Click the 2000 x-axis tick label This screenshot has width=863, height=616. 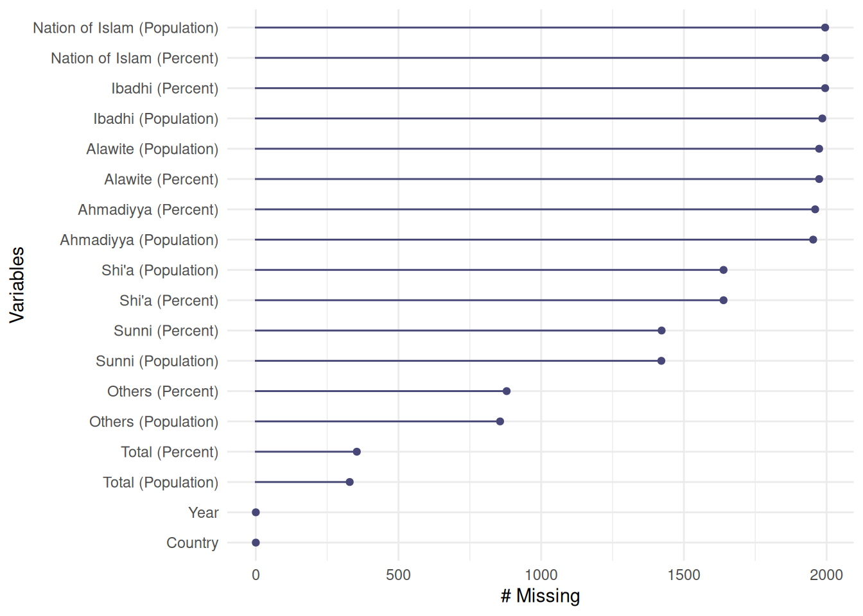click(x=826, y=575)
